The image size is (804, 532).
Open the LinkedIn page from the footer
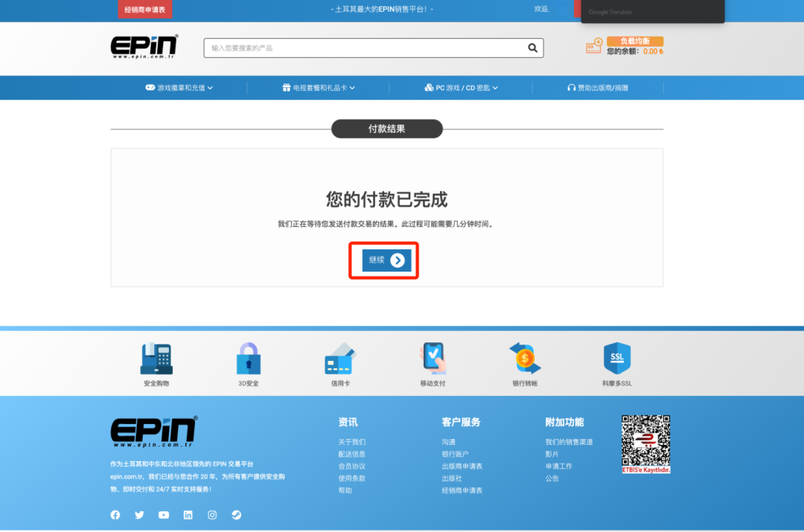click(x=188, y=515)
